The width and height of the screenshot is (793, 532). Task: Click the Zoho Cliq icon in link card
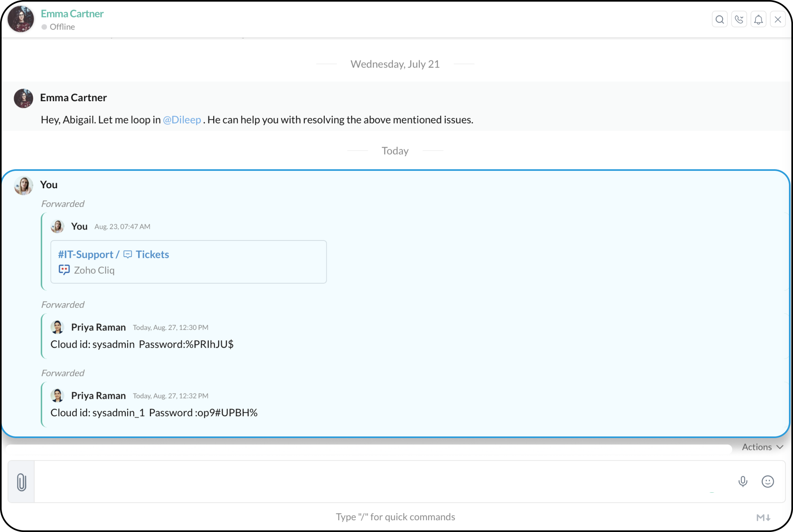(64, 270)
